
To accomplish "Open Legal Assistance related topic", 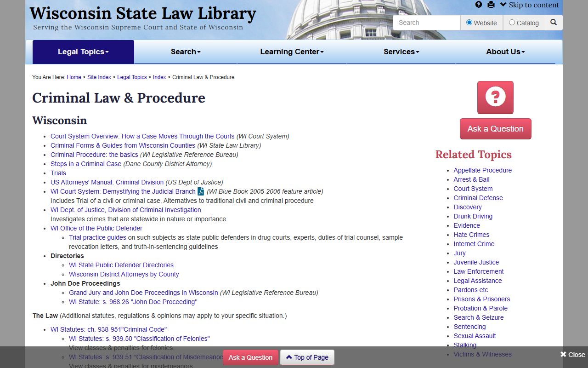I will [x=478, y=281].
